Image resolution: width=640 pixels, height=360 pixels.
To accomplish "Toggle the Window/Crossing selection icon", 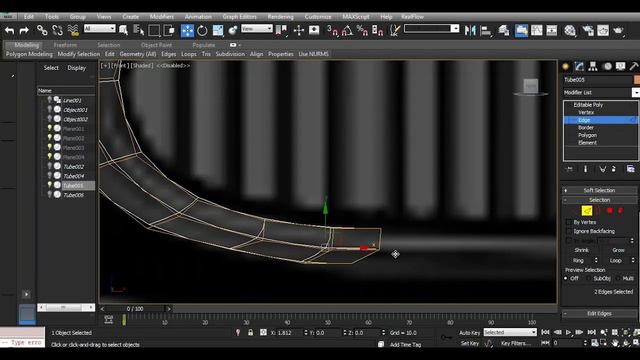I will click(x=169, y=30).
